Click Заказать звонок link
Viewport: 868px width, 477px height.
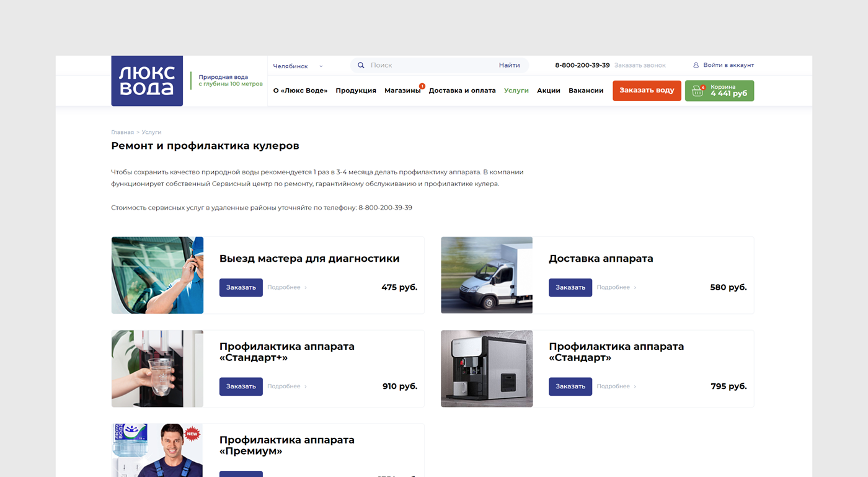640,65
